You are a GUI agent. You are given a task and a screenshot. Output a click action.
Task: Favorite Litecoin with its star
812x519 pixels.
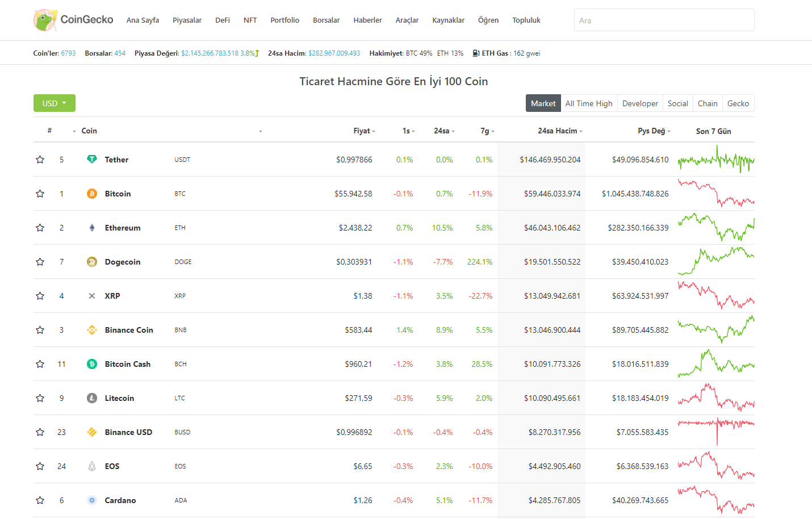click(x=40, y=398)
